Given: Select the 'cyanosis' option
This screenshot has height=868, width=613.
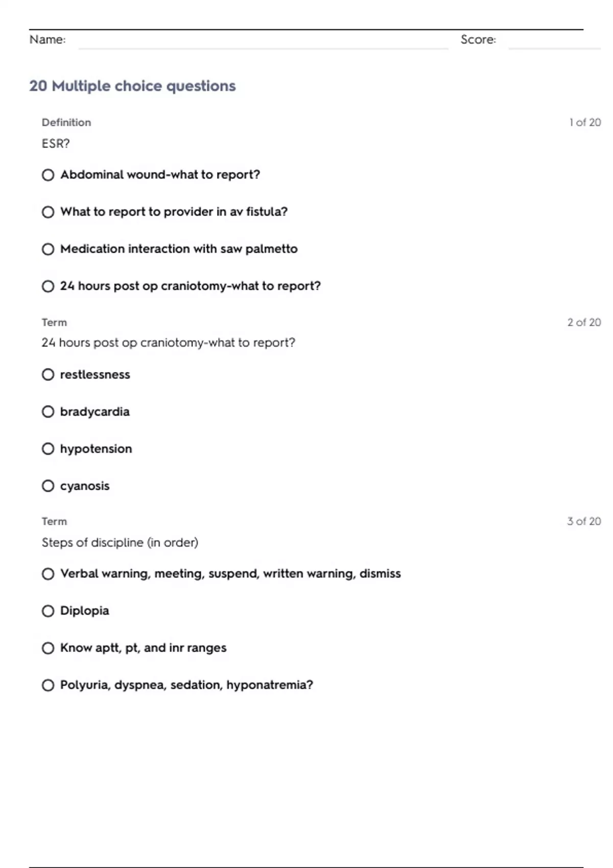Looking at the screenshot, I should [48, 486].
